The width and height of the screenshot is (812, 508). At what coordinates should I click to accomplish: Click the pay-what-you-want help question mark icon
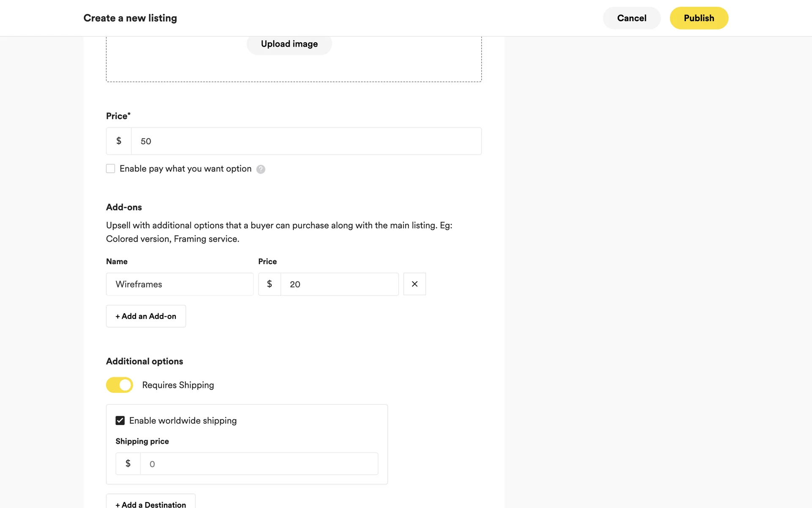coord(261,169)
